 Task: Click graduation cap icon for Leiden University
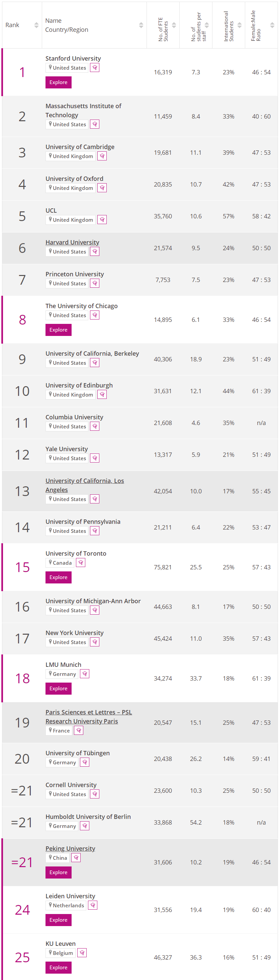[x=93, y=905]
